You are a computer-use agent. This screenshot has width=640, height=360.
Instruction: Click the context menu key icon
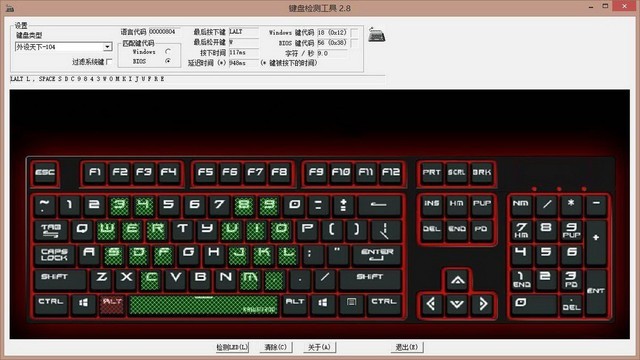tap(351, 303)
